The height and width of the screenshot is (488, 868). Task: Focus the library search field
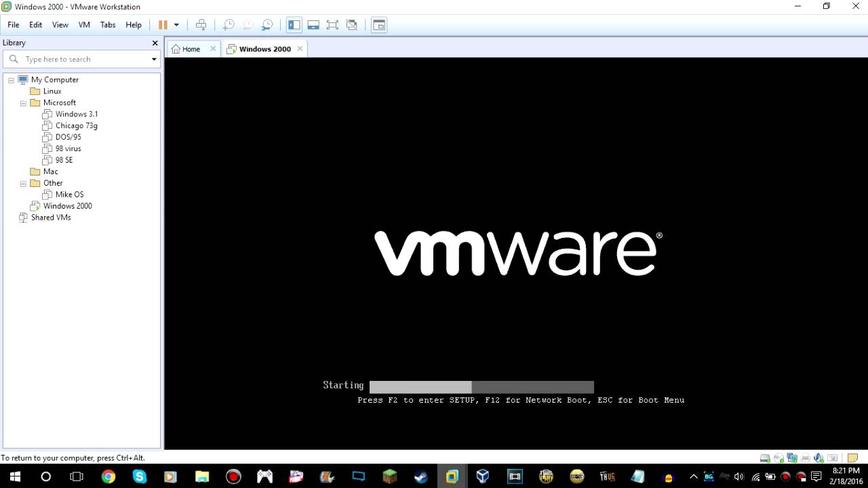(x=81, y=59)
